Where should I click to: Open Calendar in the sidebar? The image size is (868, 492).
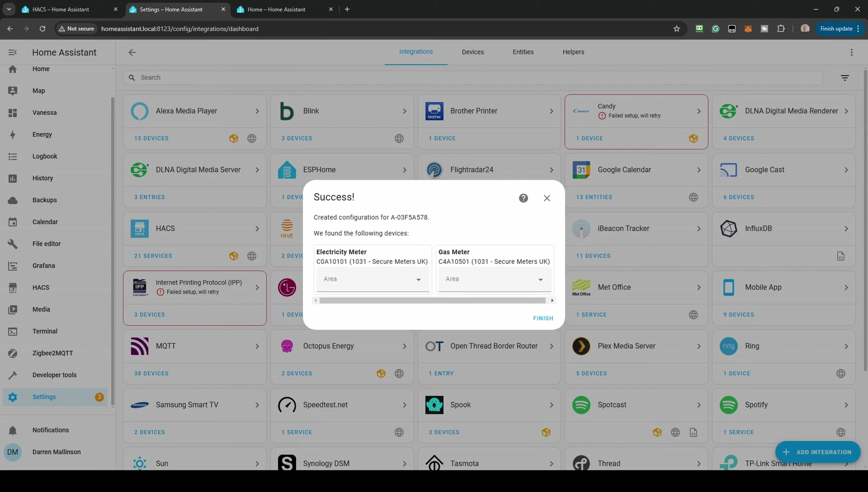pyautogui.click(x=55, y=222)
